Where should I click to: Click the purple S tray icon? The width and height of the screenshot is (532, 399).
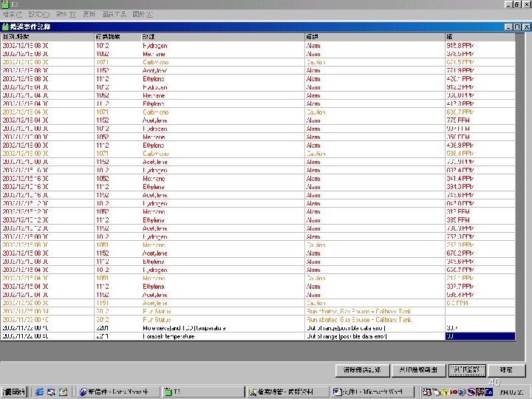471,392
